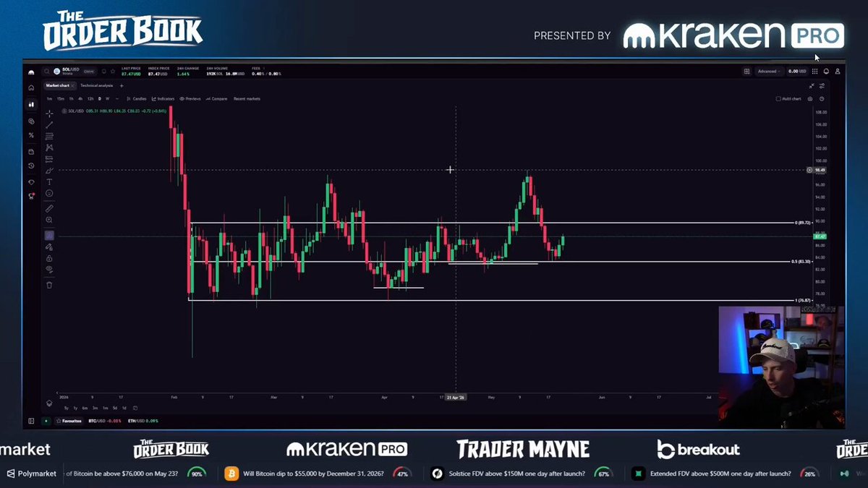
Task: Open the Candles chart type dropdown
Action: (x=137, y=99)
